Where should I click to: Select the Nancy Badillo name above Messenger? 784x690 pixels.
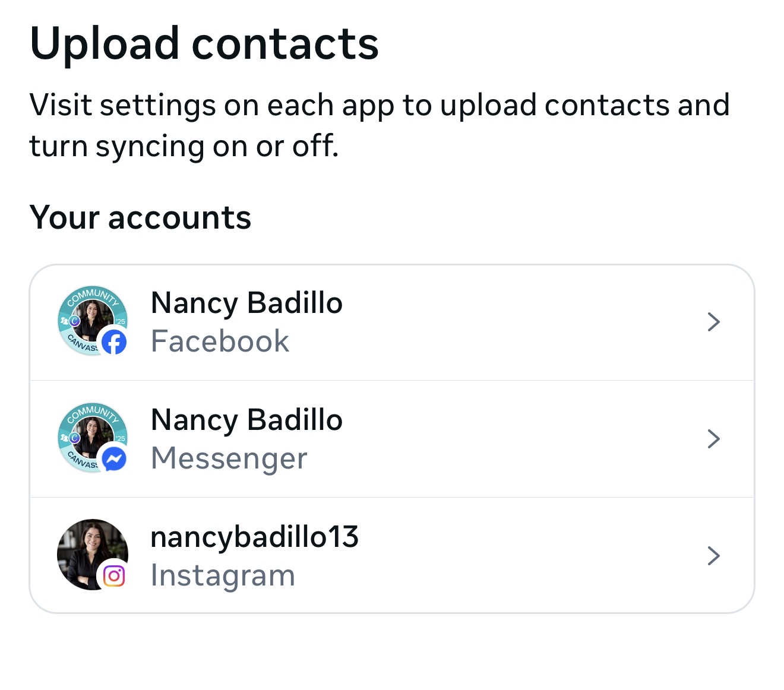pyautogui.click(x=246, y=420)
